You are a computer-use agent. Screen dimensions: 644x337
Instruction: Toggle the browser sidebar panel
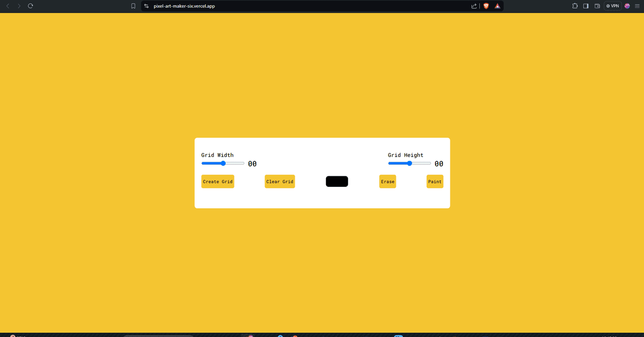pyautogui.click(x=586, y=6)
